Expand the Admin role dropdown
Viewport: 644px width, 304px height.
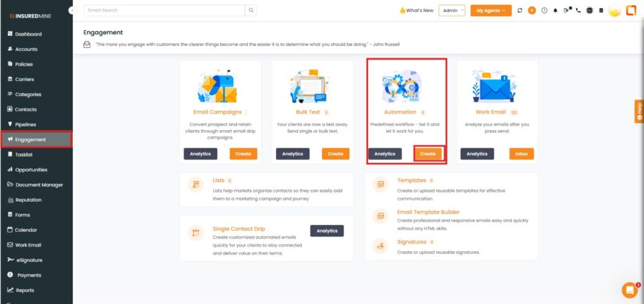[x=452, y=11]
